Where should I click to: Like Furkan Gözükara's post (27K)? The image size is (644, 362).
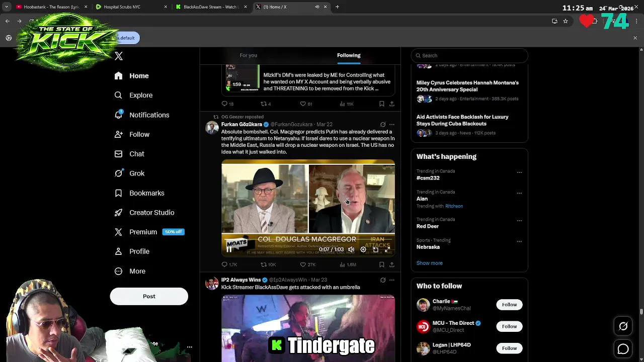307,264
